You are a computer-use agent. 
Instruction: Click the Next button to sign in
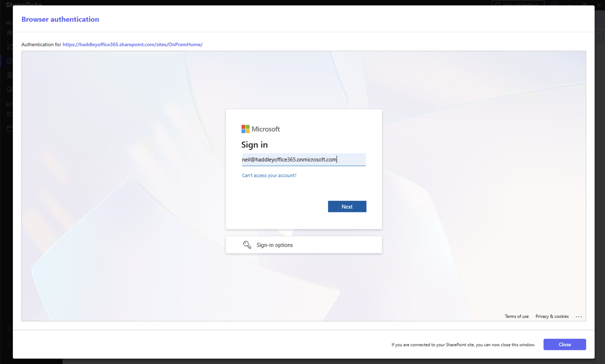click(x=347, y=207)
